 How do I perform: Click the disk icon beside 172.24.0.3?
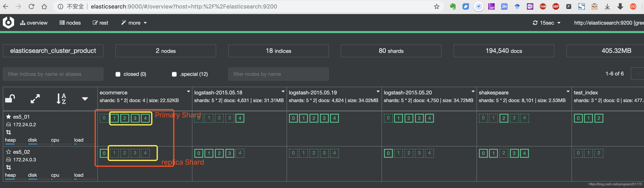(8, 159)
